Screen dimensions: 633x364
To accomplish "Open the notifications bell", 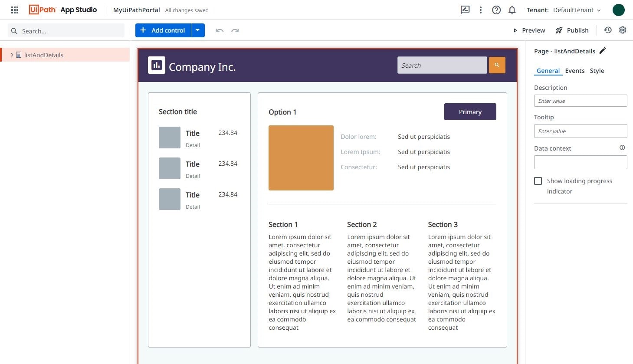I will click(x=512, y=10).
